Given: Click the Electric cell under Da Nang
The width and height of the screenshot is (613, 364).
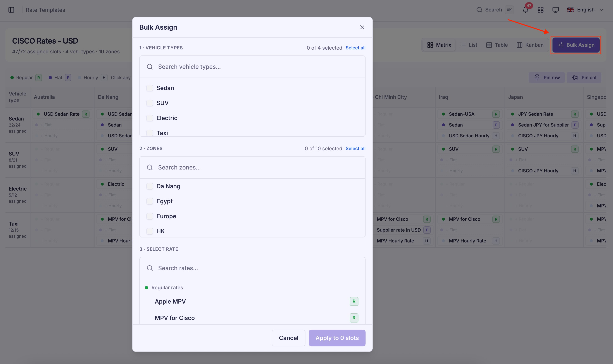Looking at the screenshot, I should (x=114, y=184).
